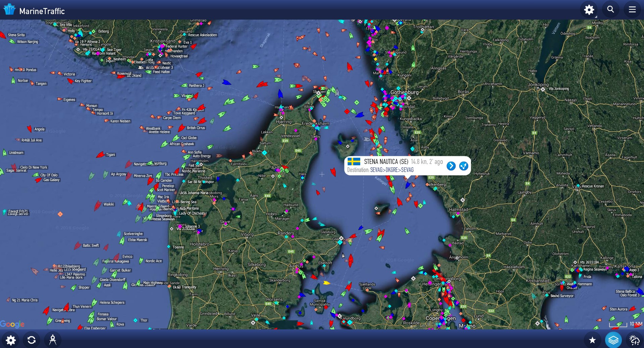Select the orange marker beside Karen Nielsen
Image resolution: width=644 pixels, height=348 pixels.
tap(106, 121)
